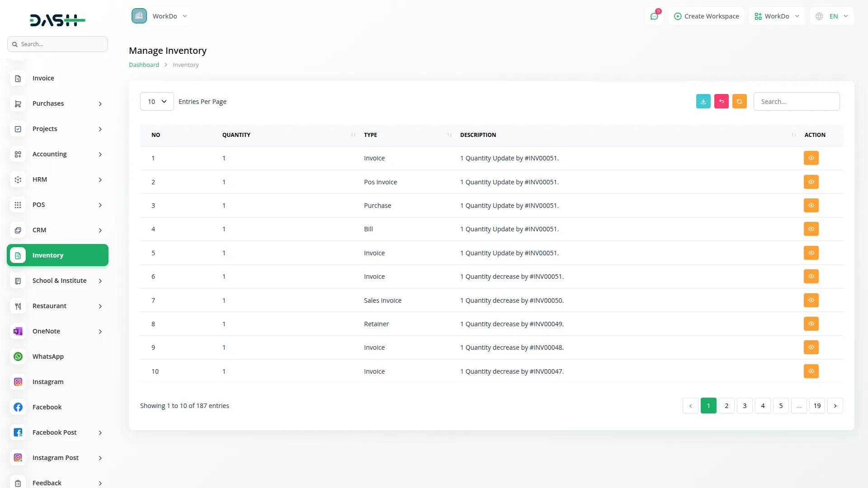View the first Invoice inventory record
The width and height of the screenshot is (868, 488).
coord(811,158)
